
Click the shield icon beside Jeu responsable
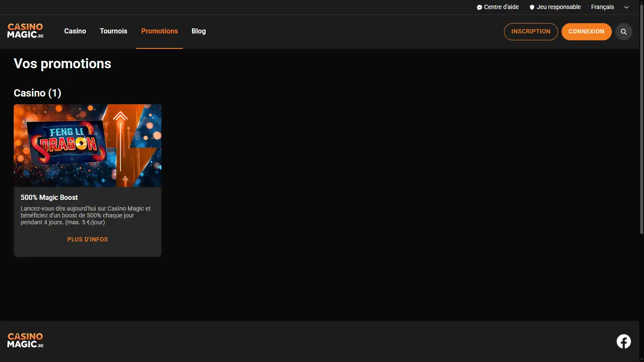tap(532, 7)
